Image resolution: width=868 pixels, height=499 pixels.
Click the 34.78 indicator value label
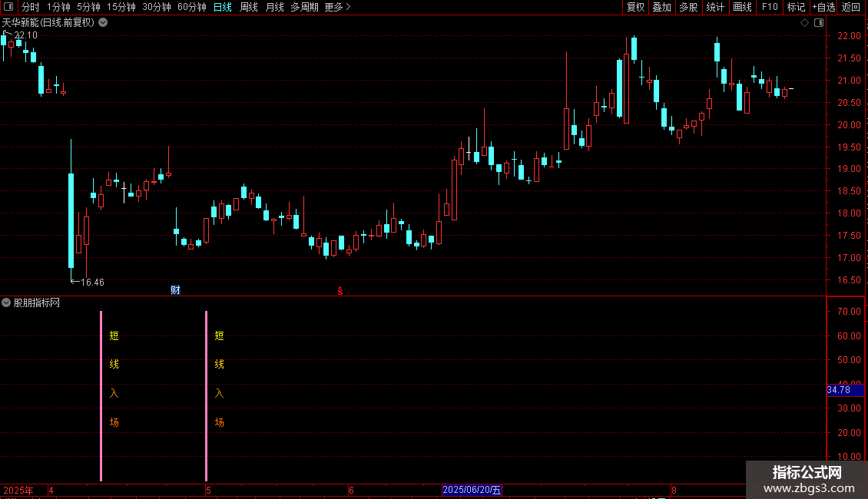click(845, 390)
